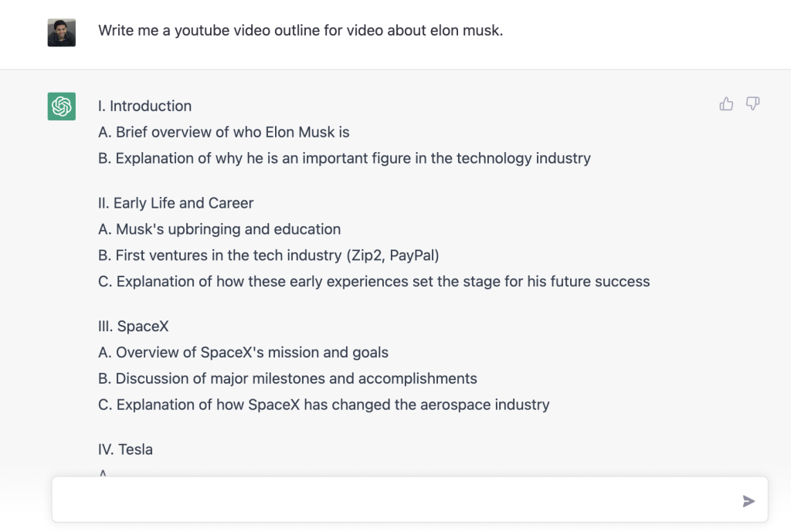Image resolution: width=791 pixels, height=532 pixels.
Task: Click inside the message input box
Action: pos(393,500)
